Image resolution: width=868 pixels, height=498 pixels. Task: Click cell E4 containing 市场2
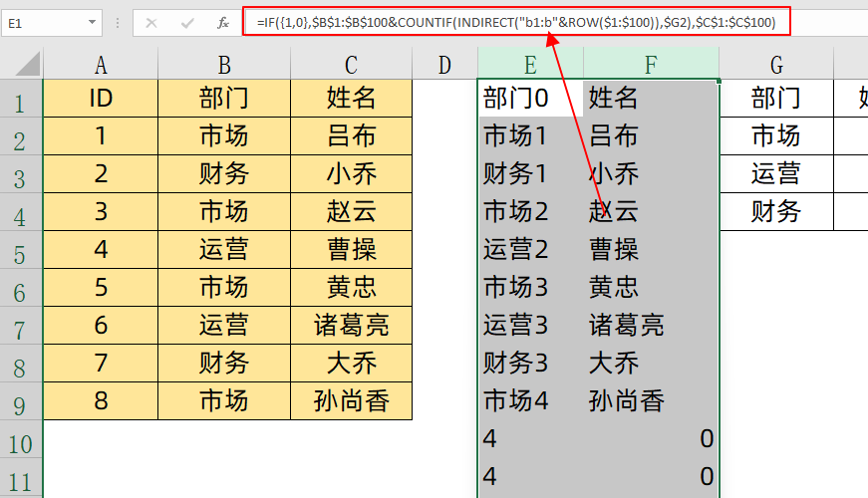click(530, 212)
